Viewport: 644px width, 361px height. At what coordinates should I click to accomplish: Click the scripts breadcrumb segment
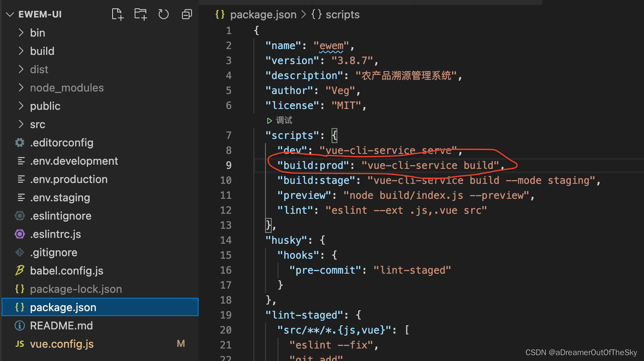pos(342,15)
